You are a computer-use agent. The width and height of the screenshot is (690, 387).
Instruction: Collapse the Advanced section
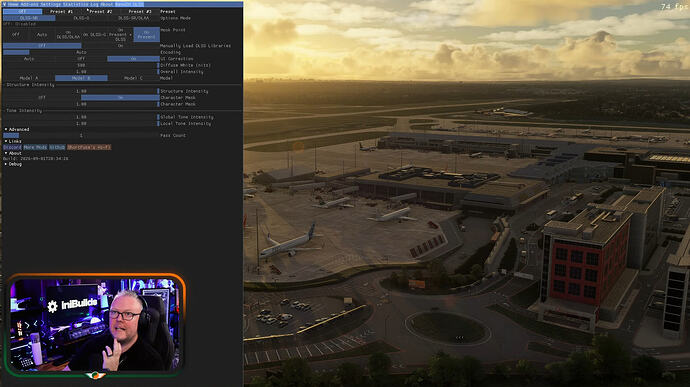coord(17,129)
